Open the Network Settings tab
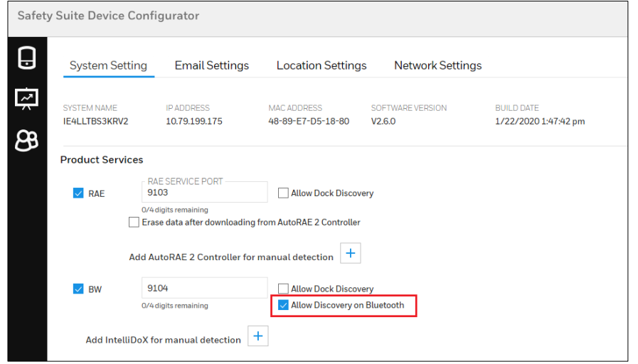638x364 pixels. pyautogui.click(x=437, y=65)
